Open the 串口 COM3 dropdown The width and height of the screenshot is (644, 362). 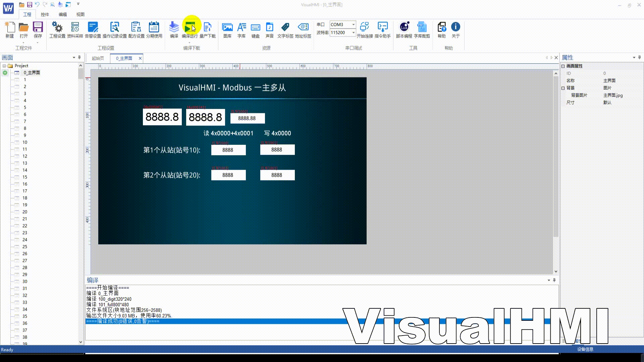(x=353, y=24)
